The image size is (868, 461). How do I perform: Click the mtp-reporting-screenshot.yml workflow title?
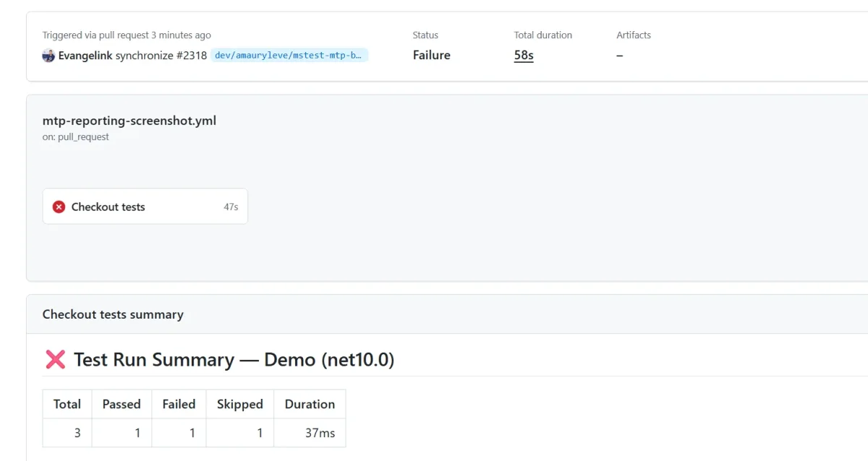coord(129,121)
